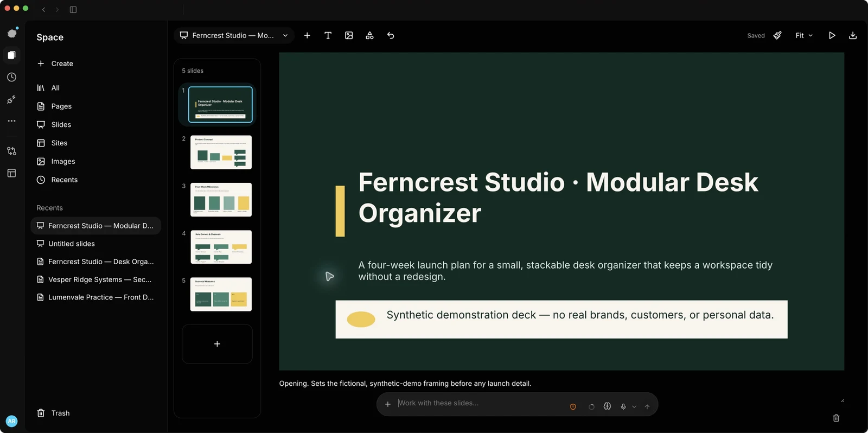Open the AR user avatar

(11, 421)
